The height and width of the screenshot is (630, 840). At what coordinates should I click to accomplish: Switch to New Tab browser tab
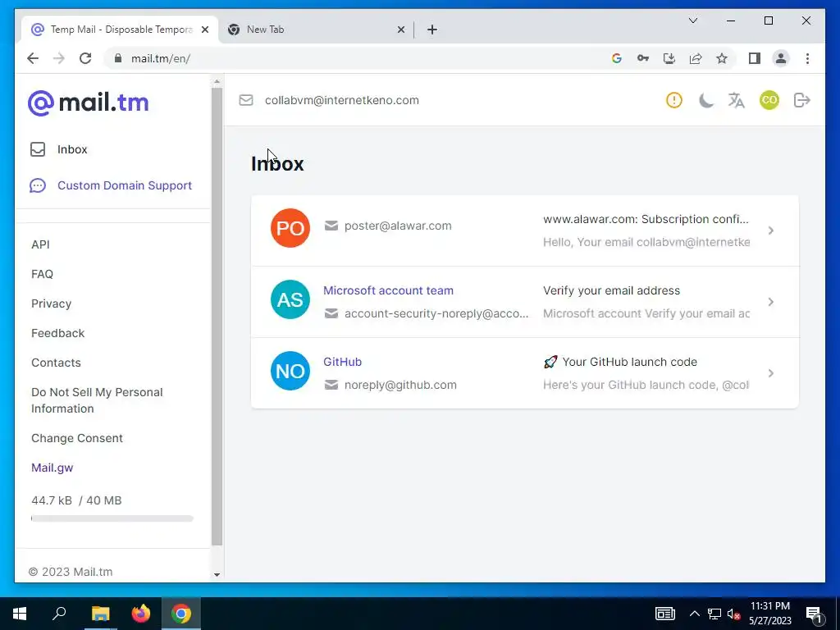[316, 30]
